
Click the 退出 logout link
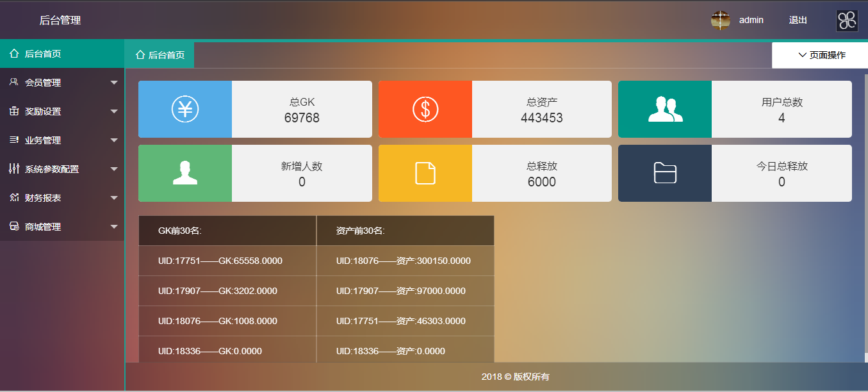pyautogui.click(x=798, y=20)
